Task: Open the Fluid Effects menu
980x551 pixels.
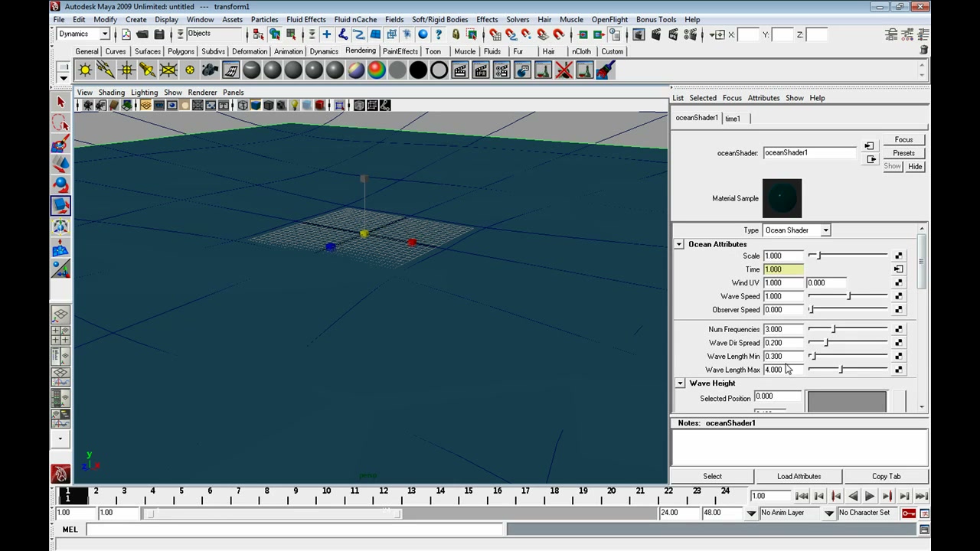Action: [305, 19]
